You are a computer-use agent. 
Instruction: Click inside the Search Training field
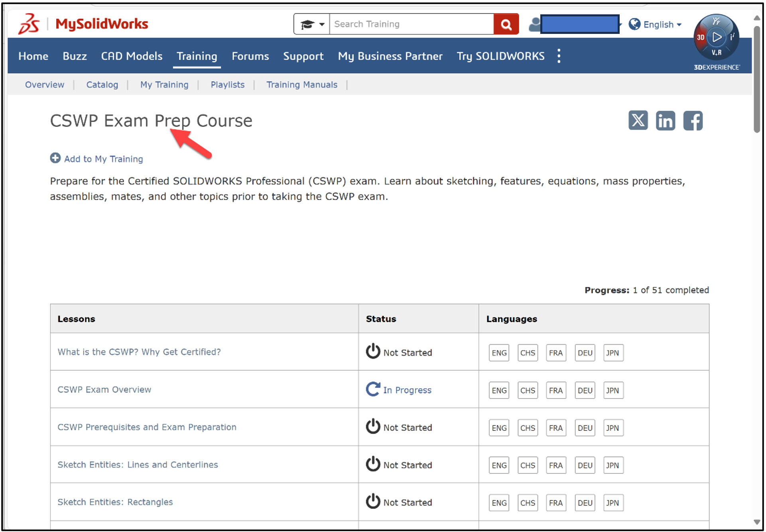coord(411,24)
